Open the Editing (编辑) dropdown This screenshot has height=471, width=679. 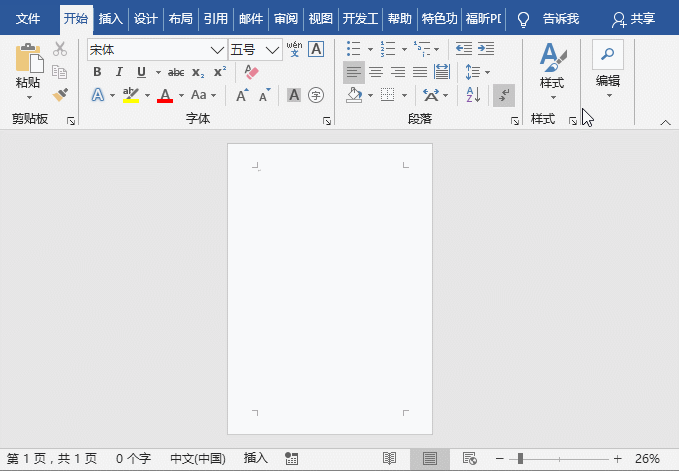pyautogui.click(x=608, y=69)
